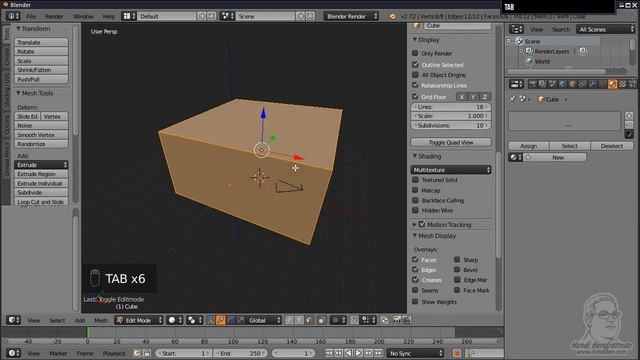This screenshot has width=640, height=360.
Task: Open the Modifiers wrench properties tab
Action: (592, 84)
